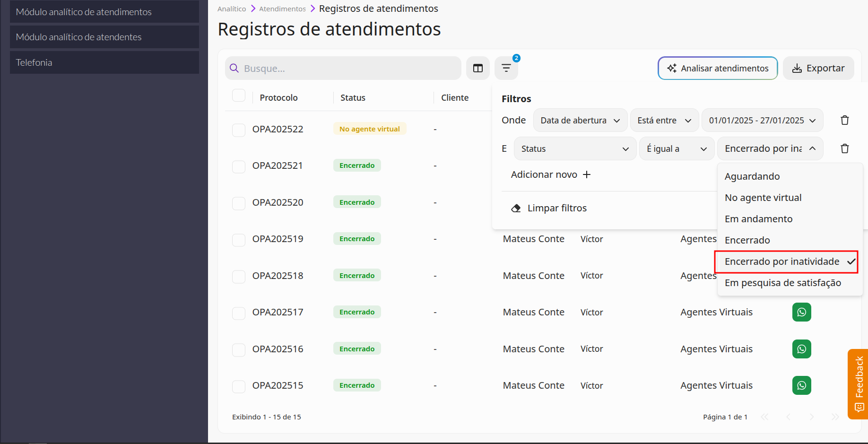This screenshot has height=444, width=868.
Task: Click the Exportar button
Action: [x=818, y=68]
